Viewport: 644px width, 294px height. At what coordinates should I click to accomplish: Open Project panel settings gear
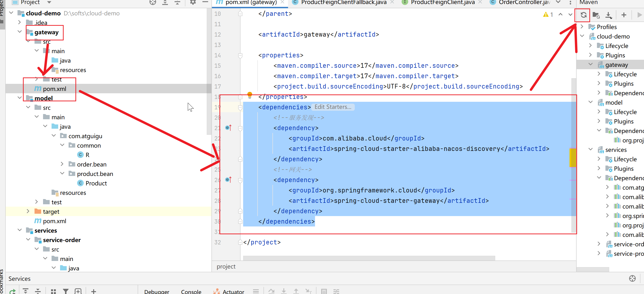point(193,3)
